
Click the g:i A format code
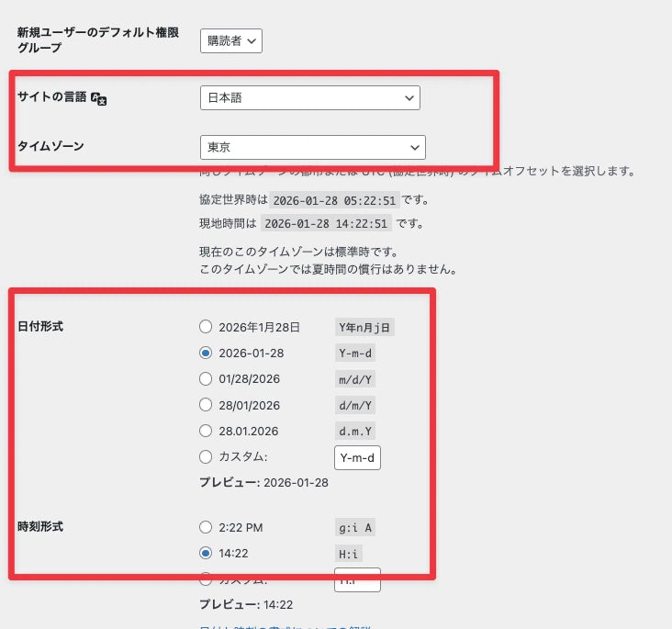pyautogui.click(x=355, y=528)
